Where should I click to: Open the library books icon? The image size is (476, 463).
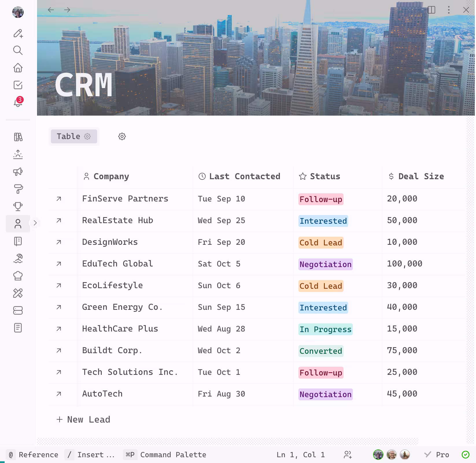[x=18, y=137]
